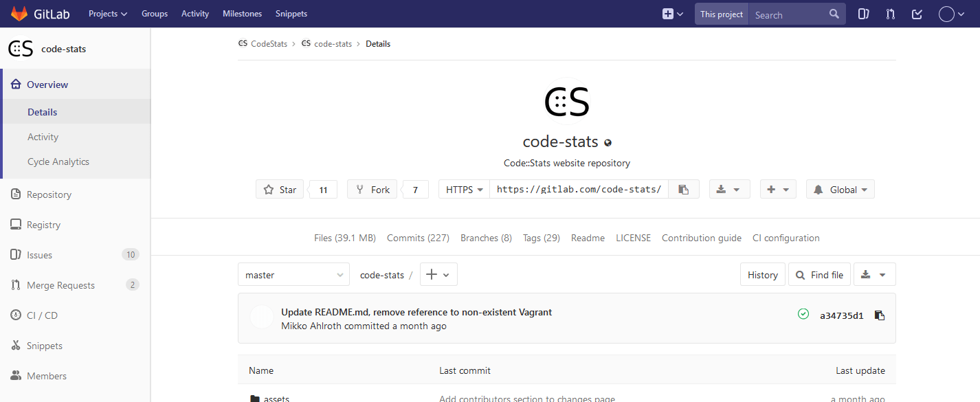The image size is (980, 402).
Task: Click the search magnifier icon
Action: (834, 14)
